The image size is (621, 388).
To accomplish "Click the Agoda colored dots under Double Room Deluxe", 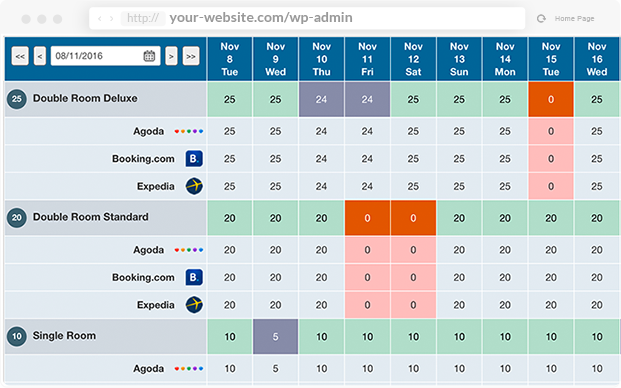I will tap(189, 131).
